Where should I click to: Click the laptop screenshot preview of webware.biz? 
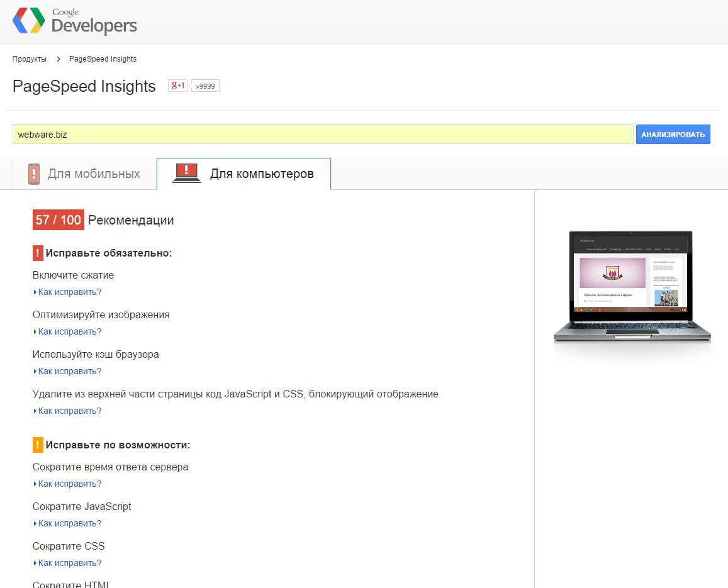632,286
